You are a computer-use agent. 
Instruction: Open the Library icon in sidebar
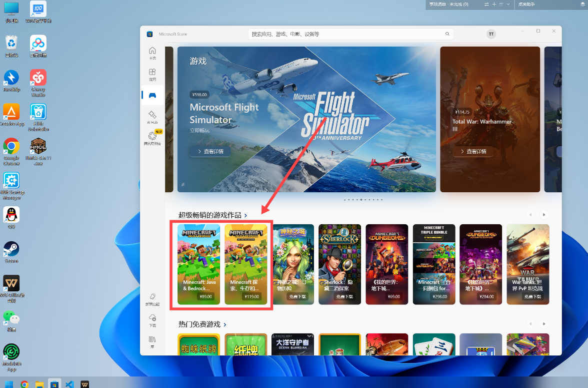coord(152,341)
